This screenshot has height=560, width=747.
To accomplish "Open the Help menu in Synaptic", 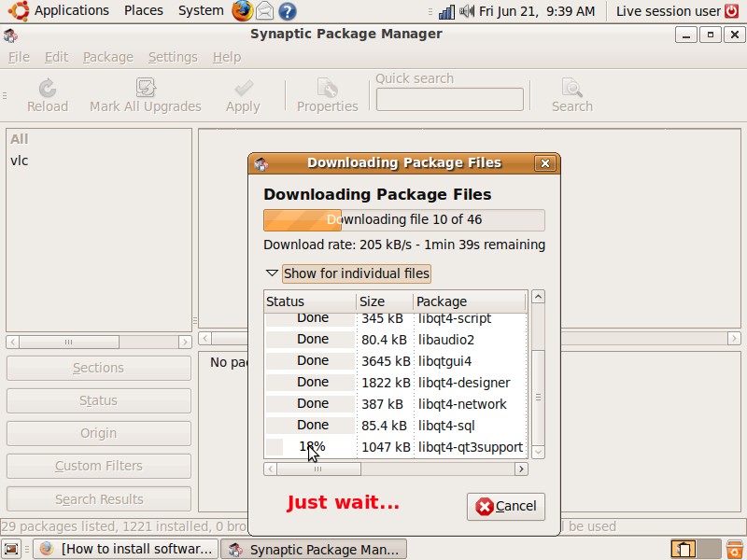I will [x=227, y=57].
